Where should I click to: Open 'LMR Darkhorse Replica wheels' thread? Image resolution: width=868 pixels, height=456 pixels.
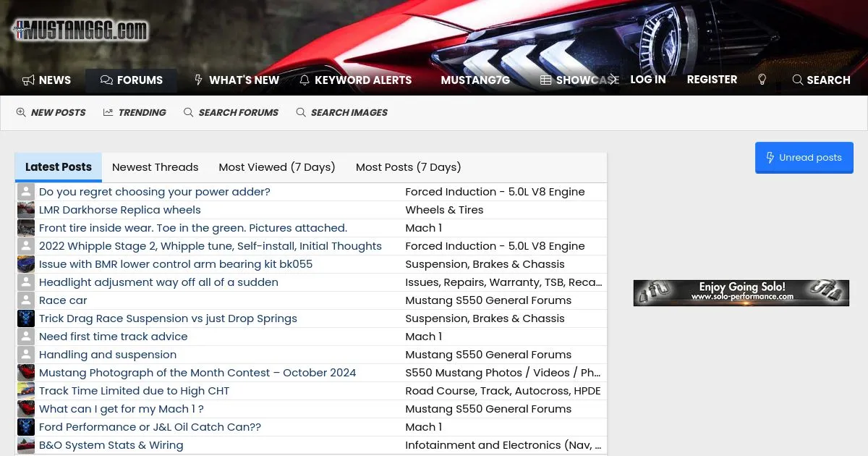(x=120, y=210)
